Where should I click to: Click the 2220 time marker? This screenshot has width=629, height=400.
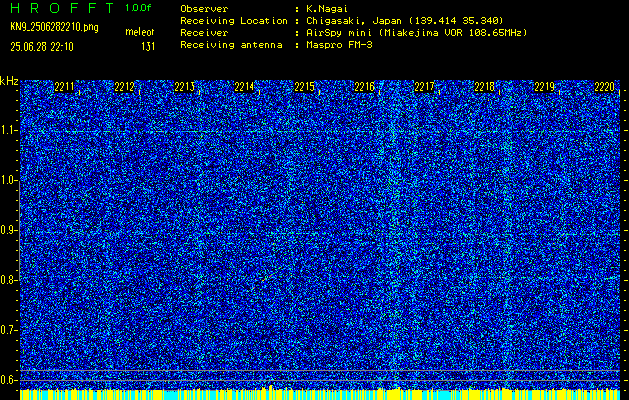click(x=605, y=87)
